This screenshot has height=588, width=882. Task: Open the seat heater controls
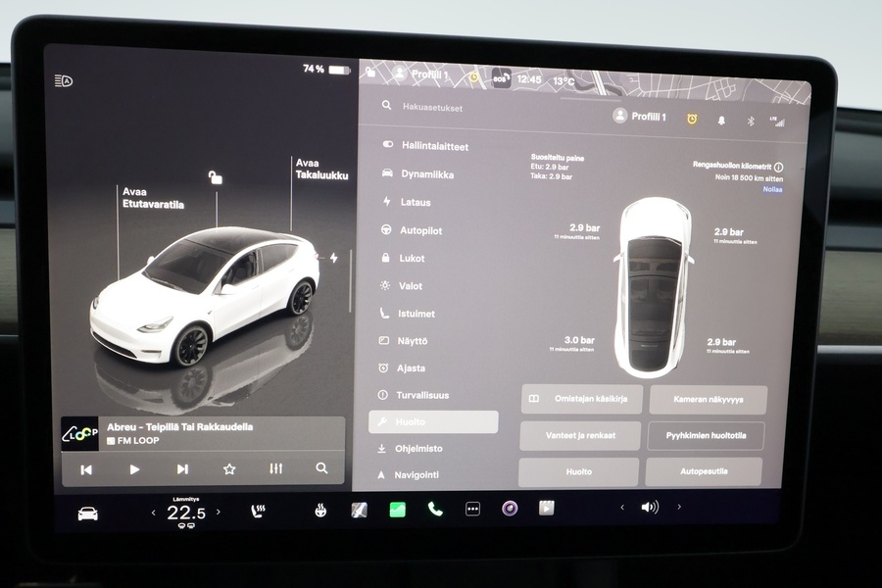(x=257, y=510)
